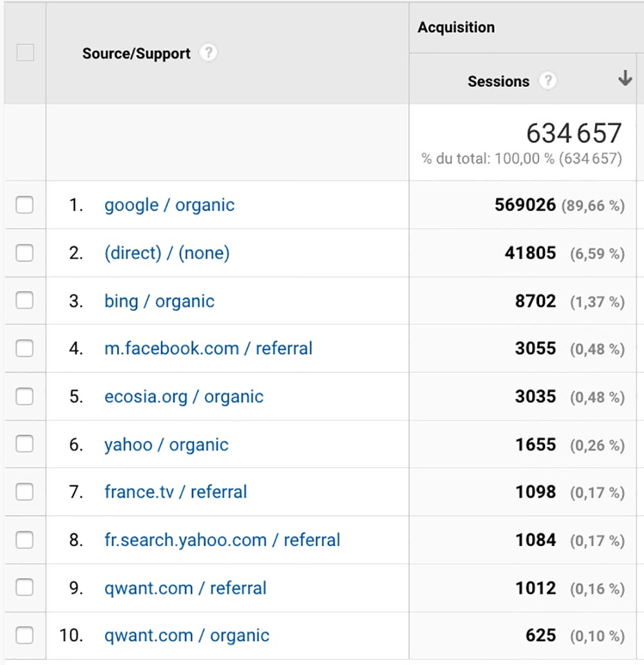Click the sessions value 625
Screen dimensions: 644x665
(x=540, y=635)
